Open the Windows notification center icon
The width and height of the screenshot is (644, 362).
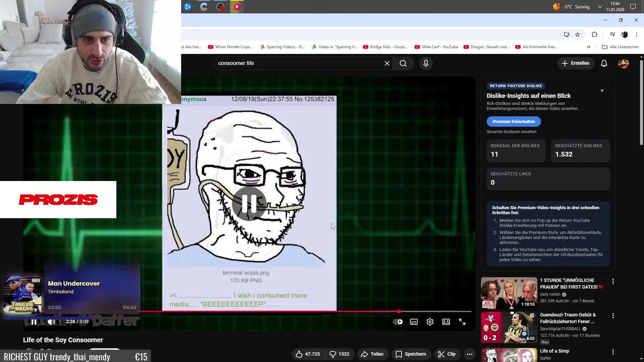633,7
